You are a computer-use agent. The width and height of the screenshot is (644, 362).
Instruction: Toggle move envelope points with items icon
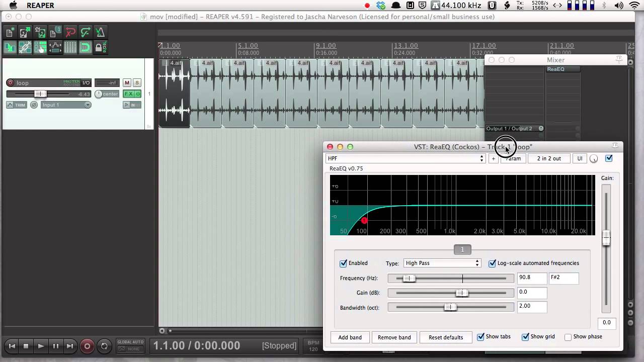tap(55, 48)
